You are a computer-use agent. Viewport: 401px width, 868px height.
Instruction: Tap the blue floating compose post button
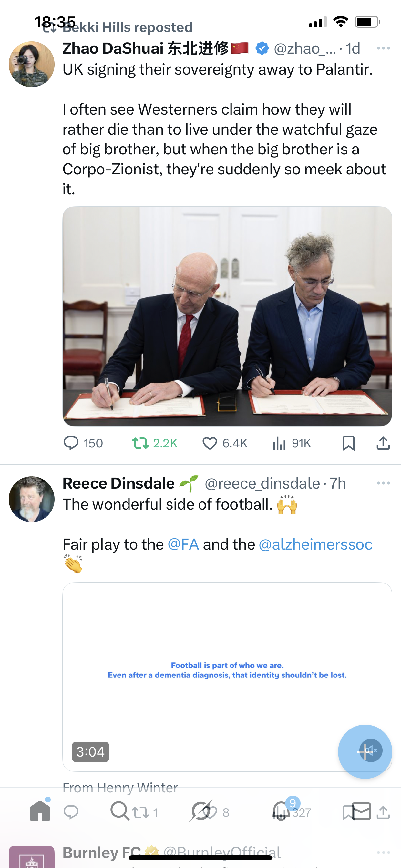365,751
